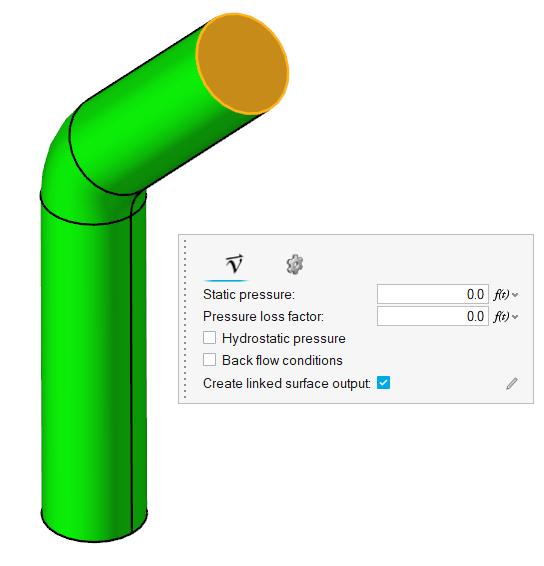Image resolution: width=544 pixels, height=566 pixels.
Task: Click the Pressure loss factor label
Action: (x=263, y=317)
